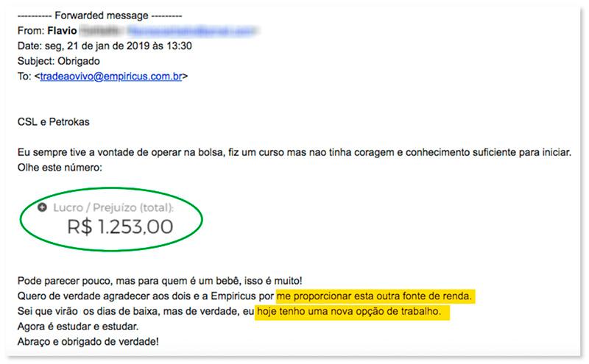Click the tradeaovivo@empiricus.com.br email link
This screenshot has height=364, width=589.
point(111,76)
